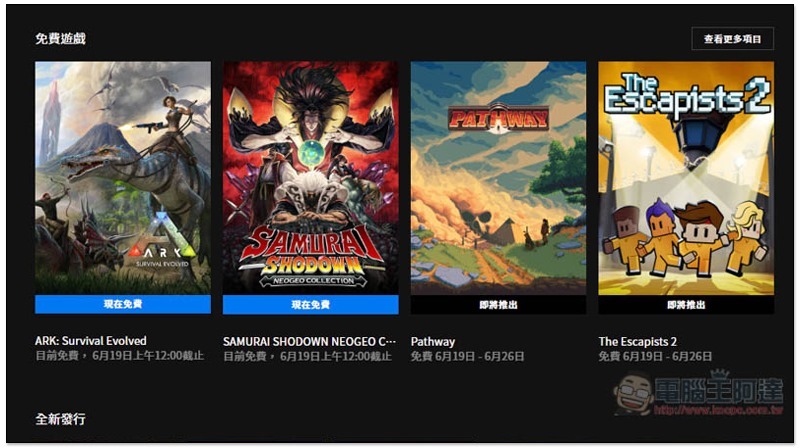800x448 pixels.
Task: Click the 即將推出 banner under The Escapists 2
Action: point(686,305)
